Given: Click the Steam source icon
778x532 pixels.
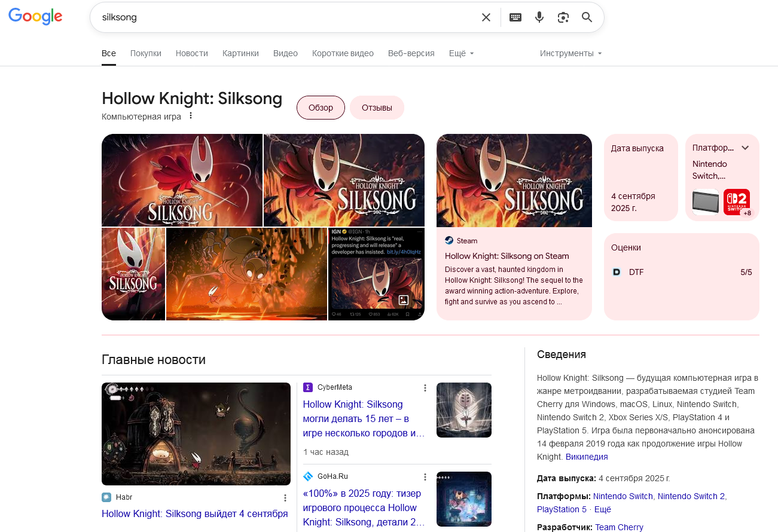Looking at the screenshot, I should coord(449,240).
